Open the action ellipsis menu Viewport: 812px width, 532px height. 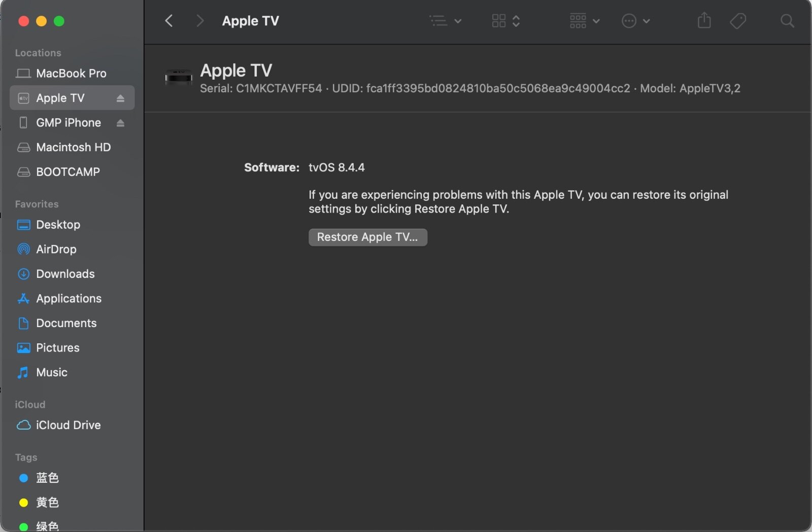click(x=636, y=21)
